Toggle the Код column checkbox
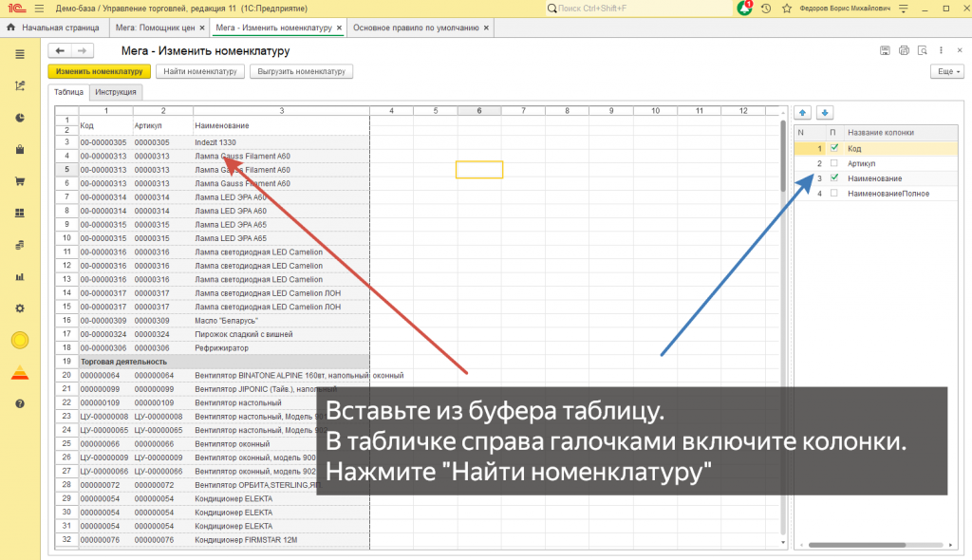The width and height of the screenshot is (972, 560). click(x=834, y=148)
